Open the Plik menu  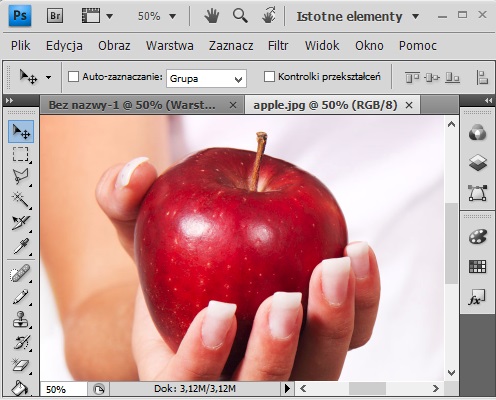point(20,46)
